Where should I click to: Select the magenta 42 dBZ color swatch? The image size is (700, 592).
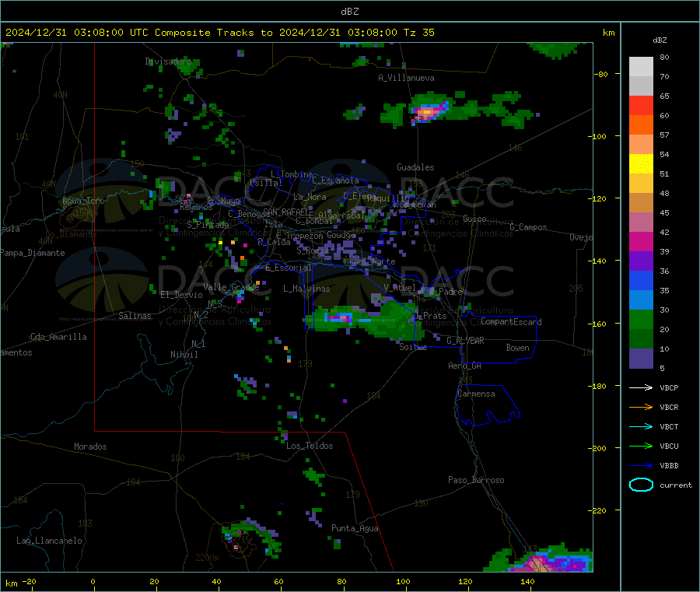coord(641,241)
